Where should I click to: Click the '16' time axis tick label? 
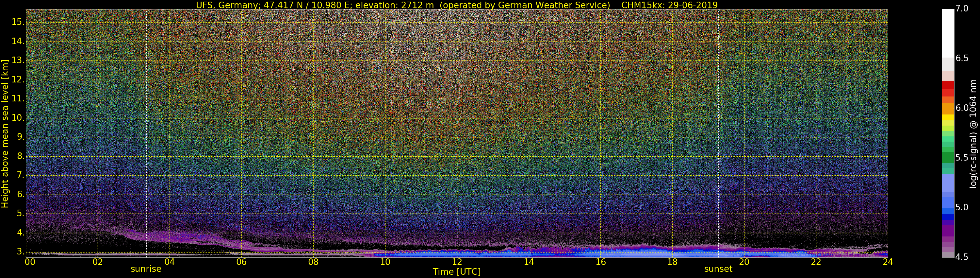coord(601,262)
